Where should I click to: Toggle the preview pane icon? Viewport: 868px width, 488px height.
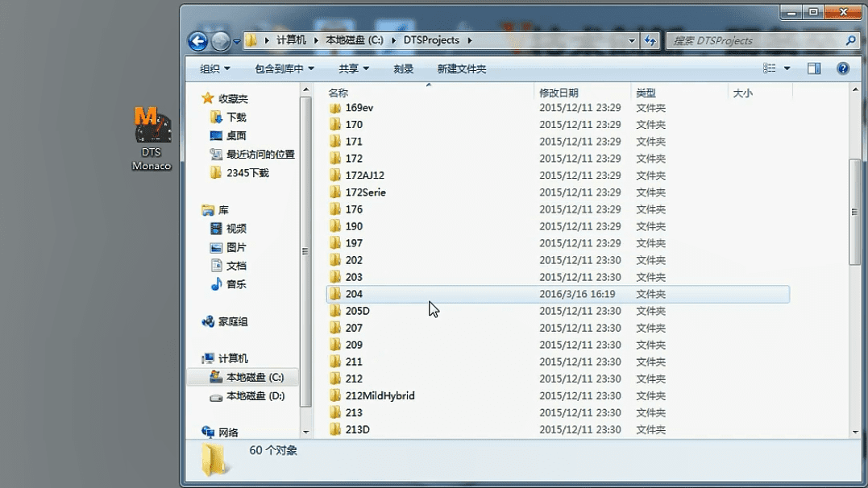pyautogui.click(x=814, y=68)
